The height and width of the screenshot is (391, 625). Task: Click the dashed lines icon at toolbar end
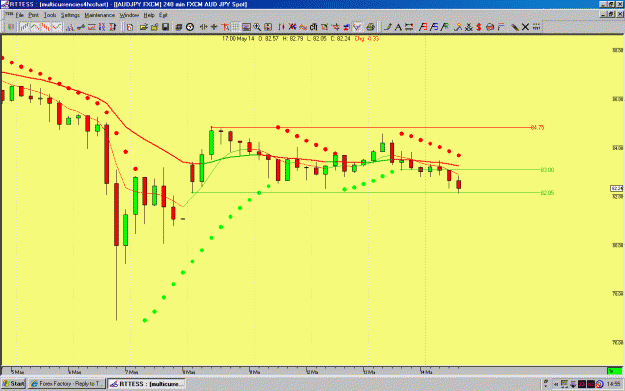click(x=537, y=27)
